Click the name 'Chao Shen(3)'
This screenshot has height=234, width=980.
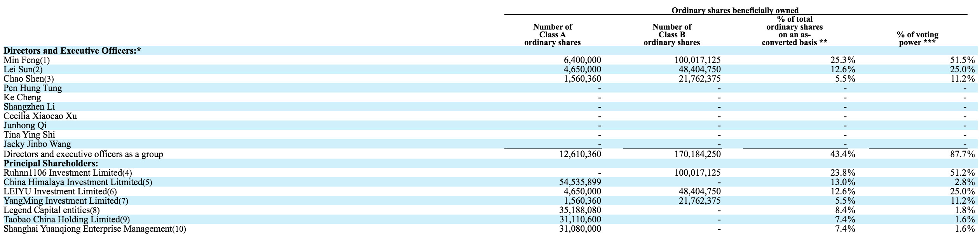(x=29, y=79)
